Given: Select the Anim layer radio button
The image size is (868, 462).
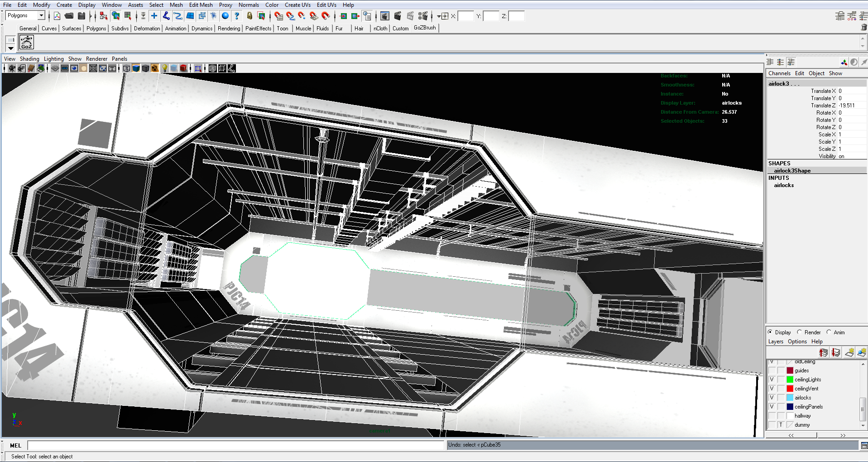Looking at the screenshot, I should [x=829, y=332].
